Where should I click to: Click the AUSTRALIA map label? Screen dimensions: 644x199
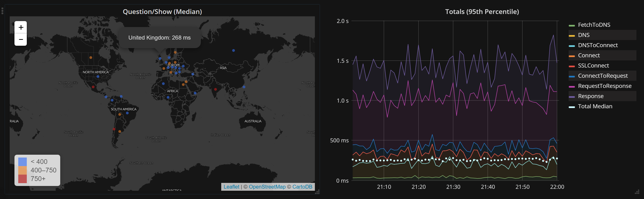[x=253, y=121]
